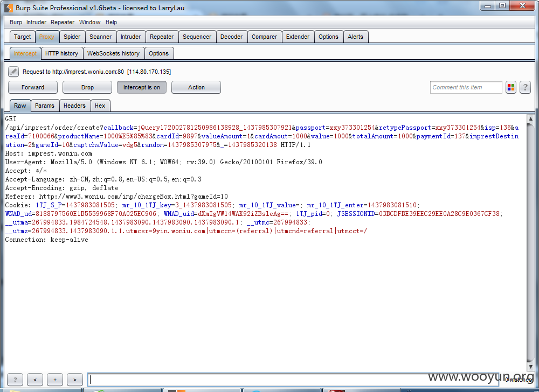Open the Comparer tab
The width and height of the screenshot is (539, 392).
pyautogui.click(x=264, y=37)
